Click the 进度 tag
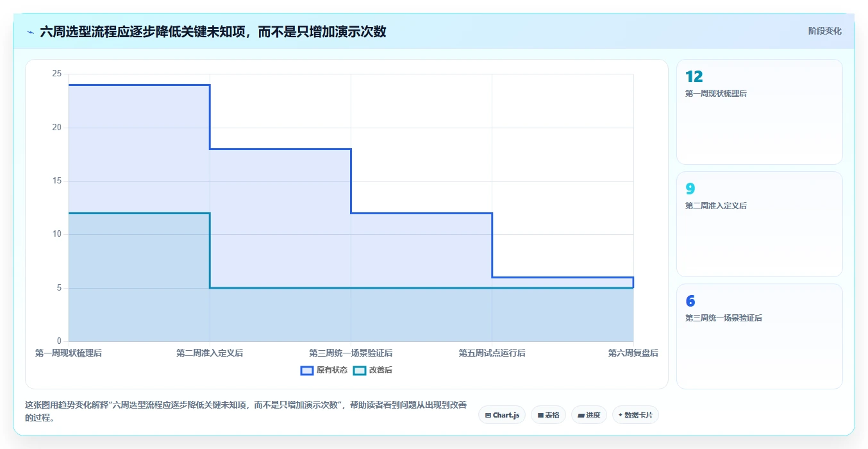Screen dimensions: 868x449 click(588, 415)
